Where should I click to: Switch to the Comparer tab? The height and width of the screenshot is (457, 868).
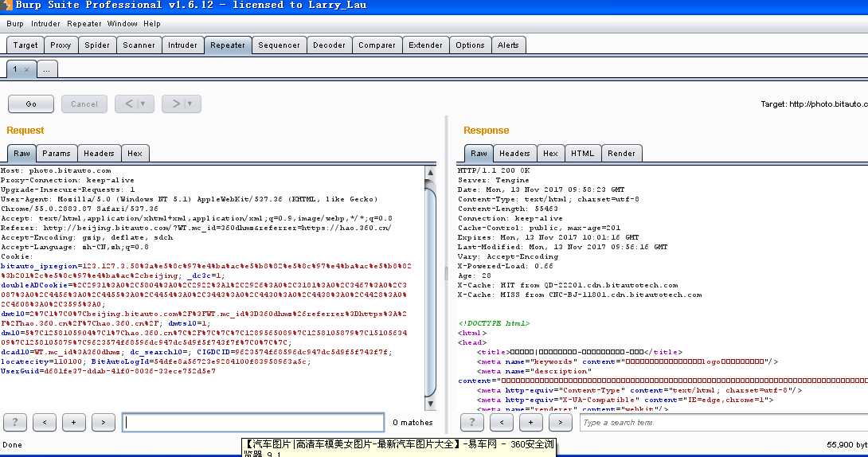tap(377, 45)
